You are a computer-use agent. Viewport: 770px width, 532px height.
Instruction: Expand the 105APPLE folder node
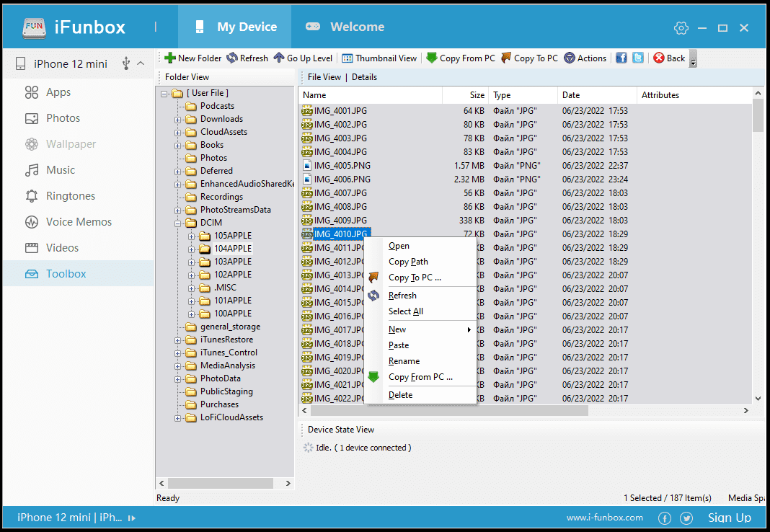[x=192, y=236]
